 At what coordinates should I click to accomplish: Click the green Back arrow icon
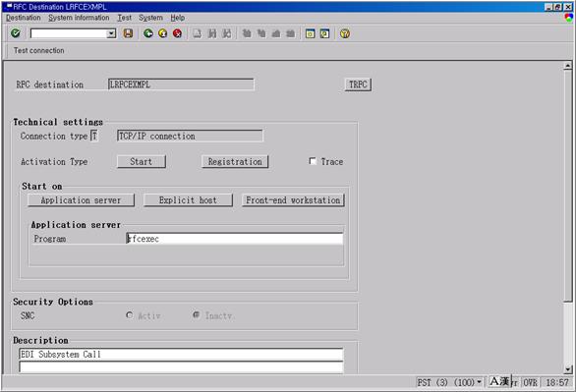[148, 33]
